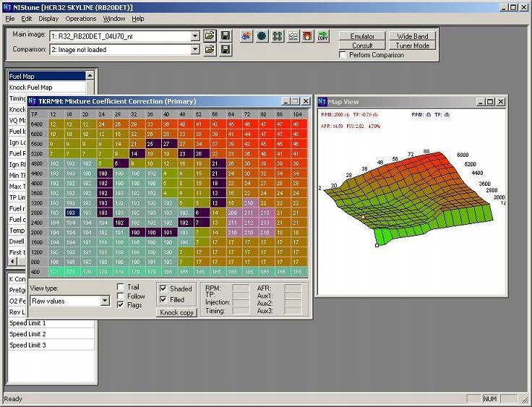Minimize the TKRMH map window
Viewport: 532px width, 407px height.
click(286, 101)
